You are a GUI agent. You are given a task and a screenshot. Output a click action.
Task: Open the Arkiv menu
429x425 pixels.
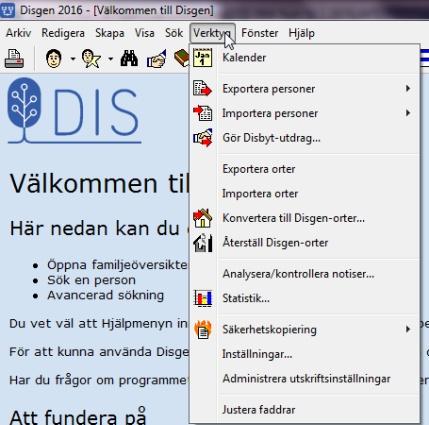click(18, 33)
